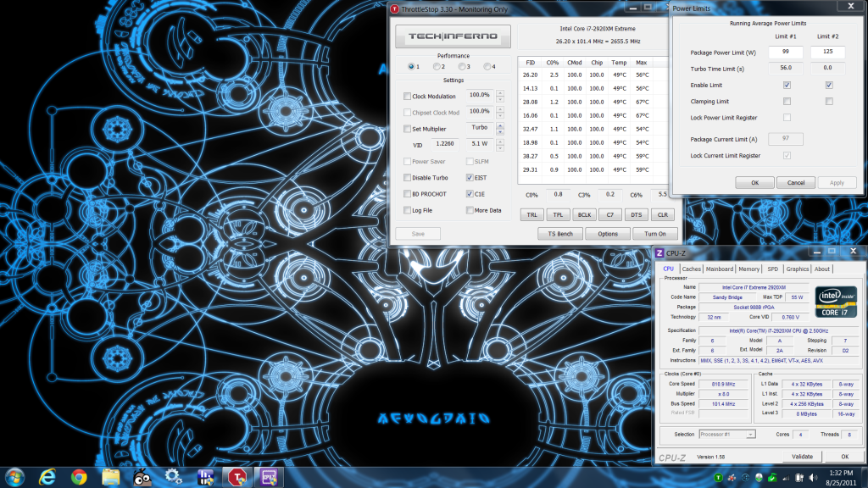This screenshot has height=488, width=868.
Task: Open the gears settings taskbar icon
Action: [x=174, y=477]
